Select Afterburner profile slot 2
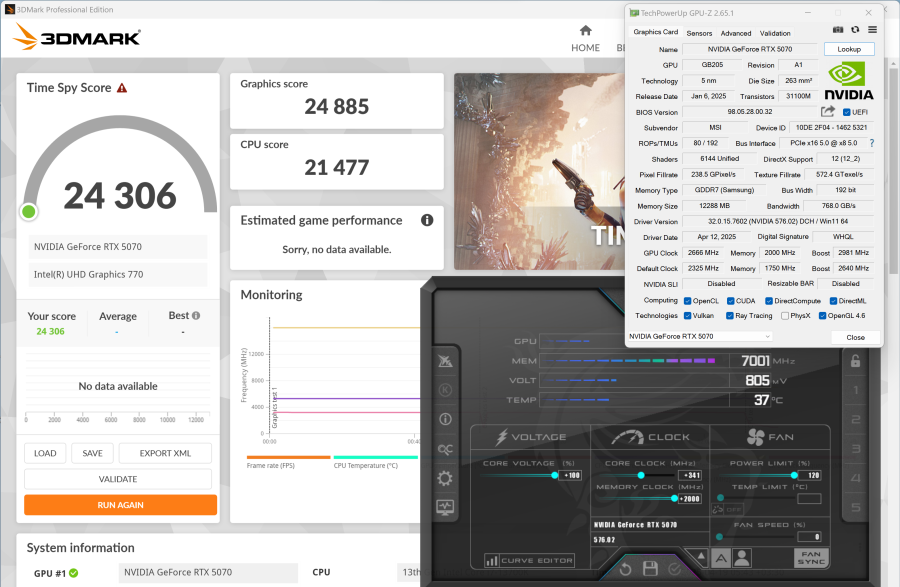900x587 pixels. pos(856,419)
